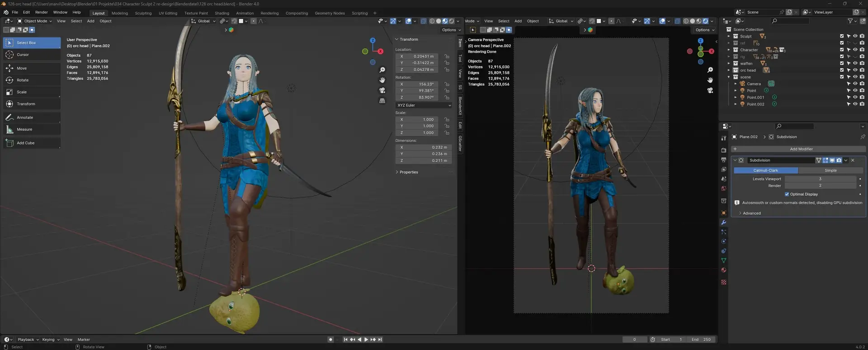Open the Transform tool
The height and width of the screenshot is (350, 868).
point(26,104)
